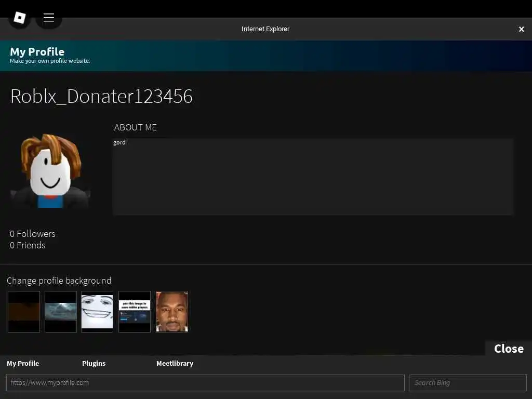The width and height of the screenshot is (532, 399).
Task: Open the Plugins bookmark
Action: point(94,363)
